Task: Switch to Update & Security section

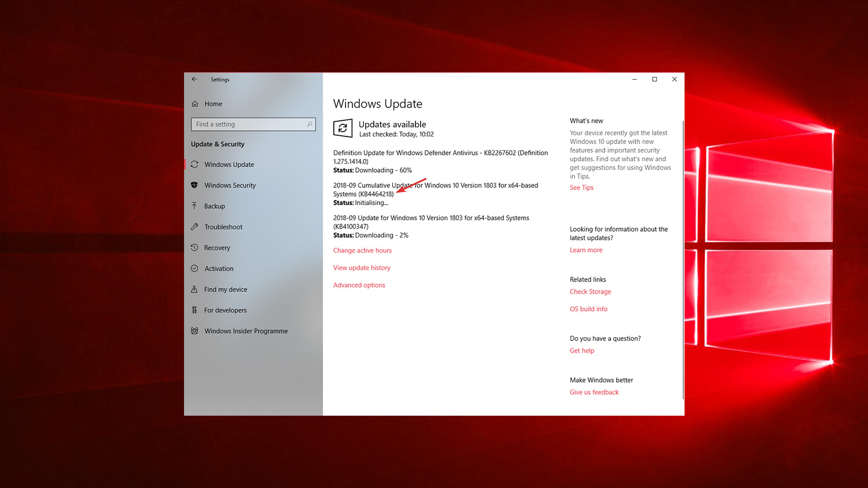Action: click(x=218, y=144)
